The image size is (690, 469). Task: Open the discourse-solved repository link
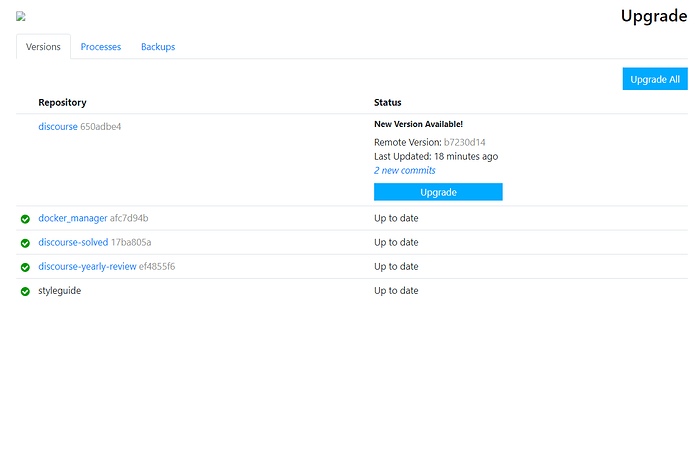(x=73, y=242)
